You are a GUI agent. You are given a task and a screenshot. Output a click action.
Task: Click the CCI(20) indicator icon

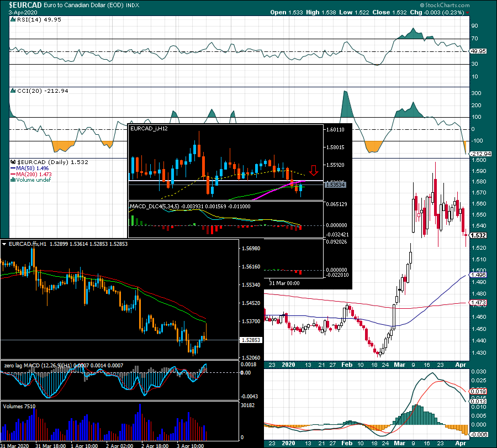(x=13, y=91)
